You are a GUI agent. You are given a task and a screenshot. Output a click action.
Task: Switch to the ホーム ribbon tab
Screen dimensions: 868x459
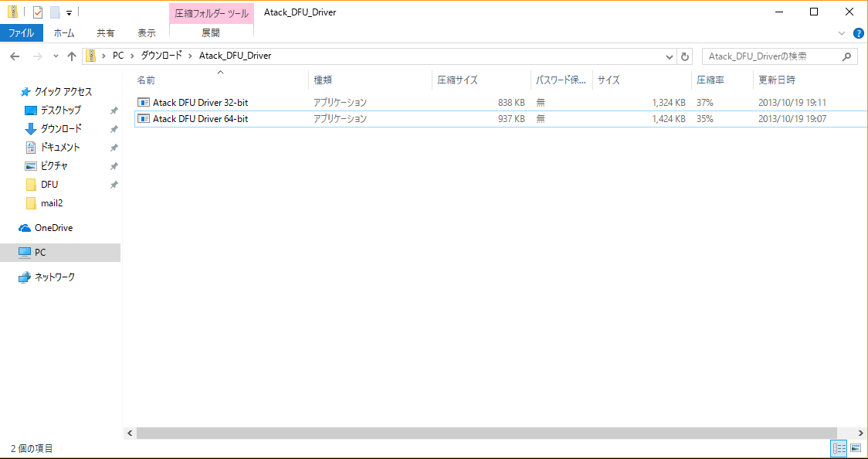63,33
